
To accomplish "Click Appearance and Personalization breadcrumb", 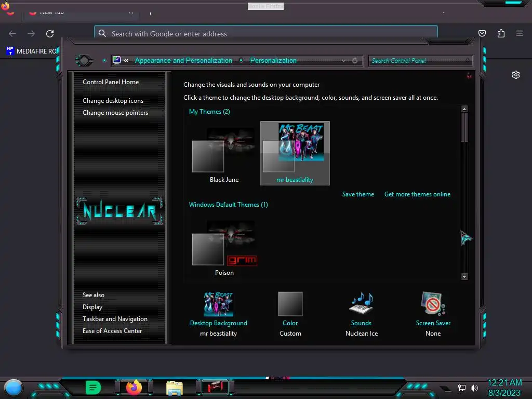I will (183, 60).
